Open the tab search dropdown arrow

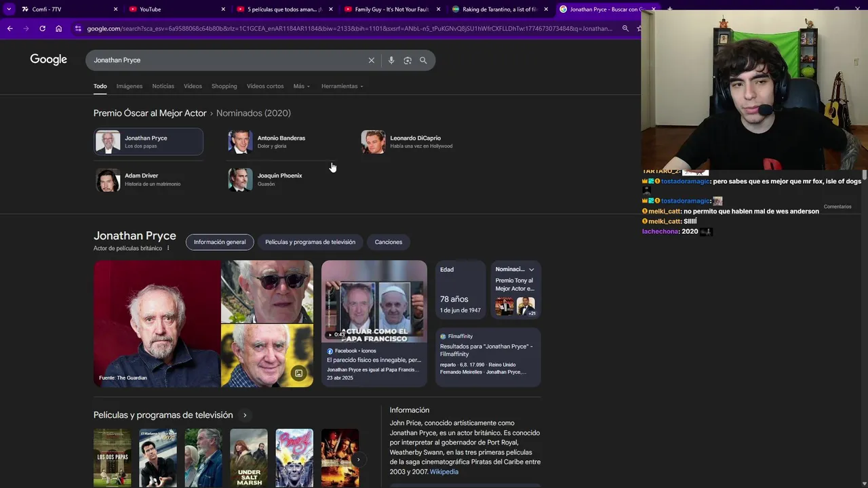point(9,9)
